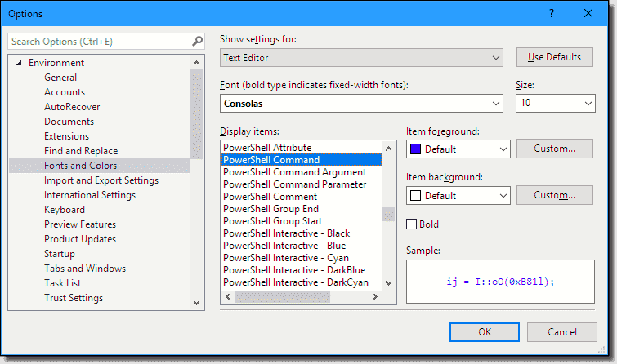Select the Startup page
Screen dimensions: 617x364
tap(60, 254)
